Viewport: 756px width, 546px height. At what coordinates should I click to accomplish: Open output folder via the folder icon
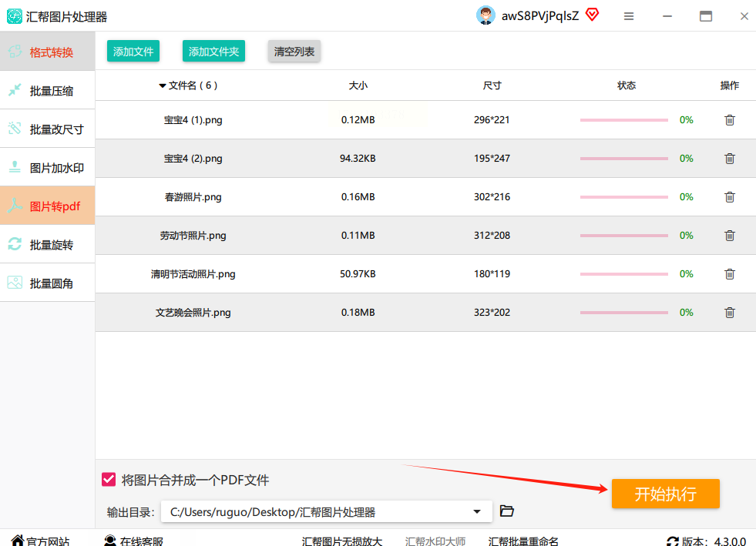(x=506, y=511)
